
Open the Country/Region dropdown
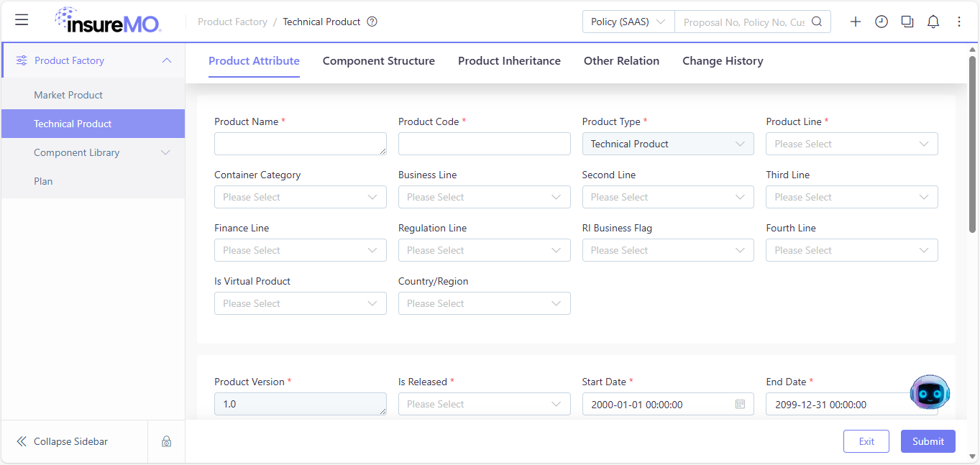(485, 303)
